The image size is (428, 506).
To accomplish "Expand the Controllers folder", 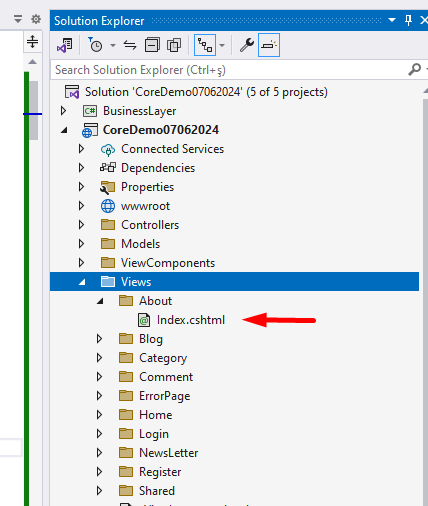I will point(81,225).
